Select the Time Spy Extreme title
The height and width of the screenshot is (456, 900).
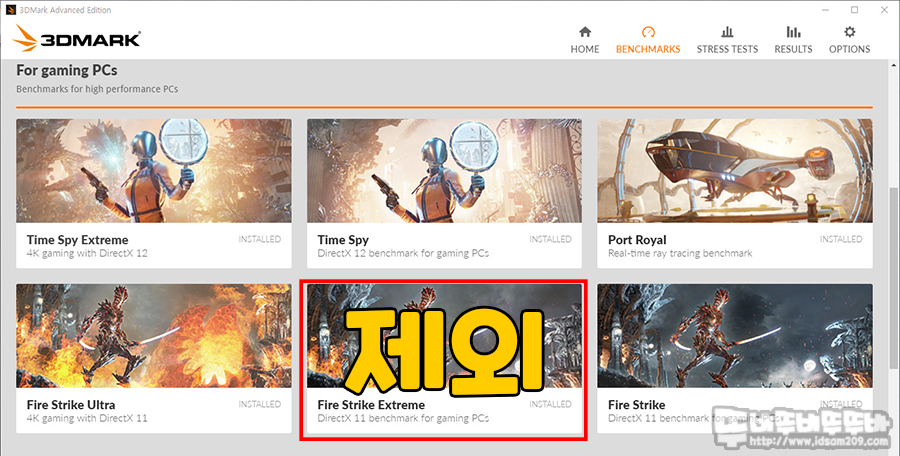pyautogui.click(x=77, y=240)
